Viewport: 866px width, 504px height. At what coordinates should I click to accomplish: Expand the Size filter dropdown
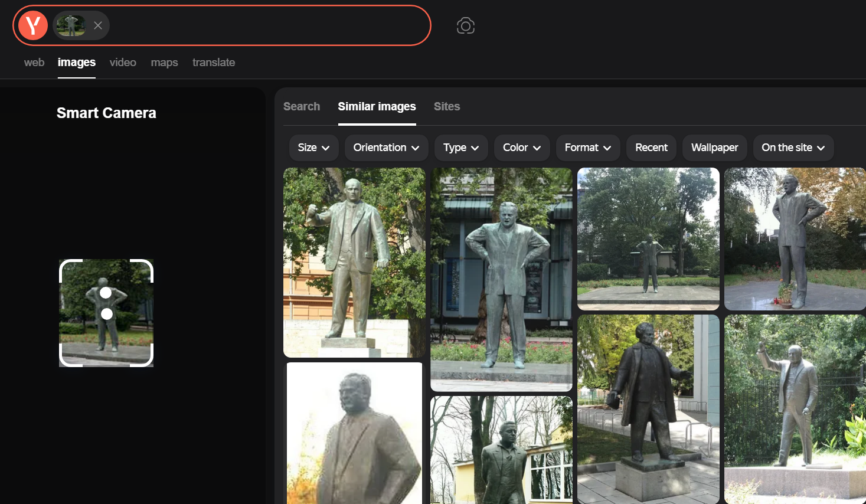tap(313, 148)
